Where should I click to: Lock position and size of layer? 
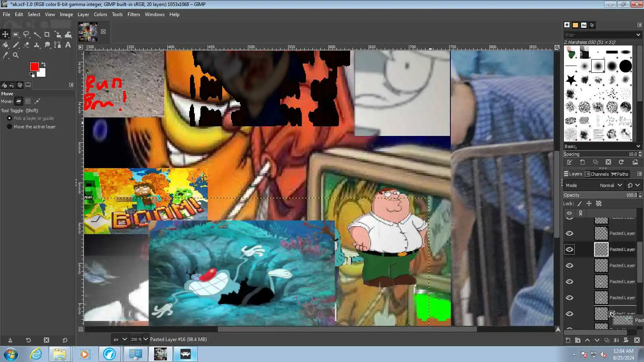click(589, 204)
